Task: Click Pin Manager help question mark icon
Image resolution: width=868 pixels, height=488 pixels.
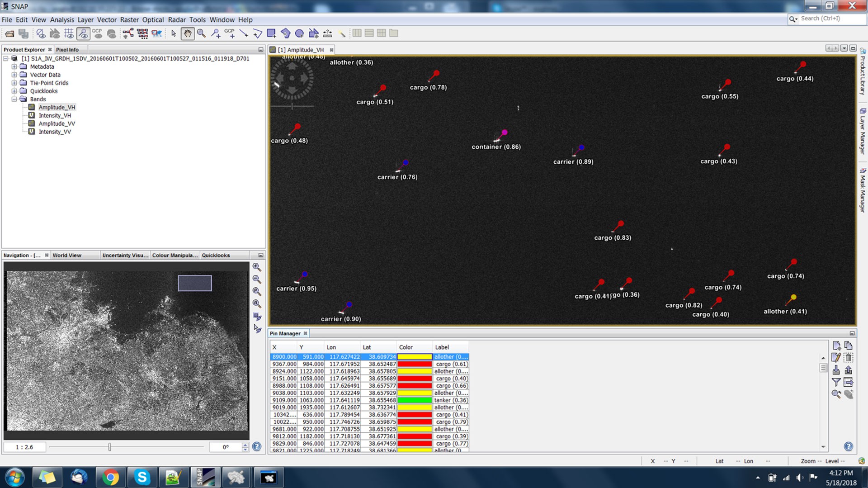Action: coord(849,447)
